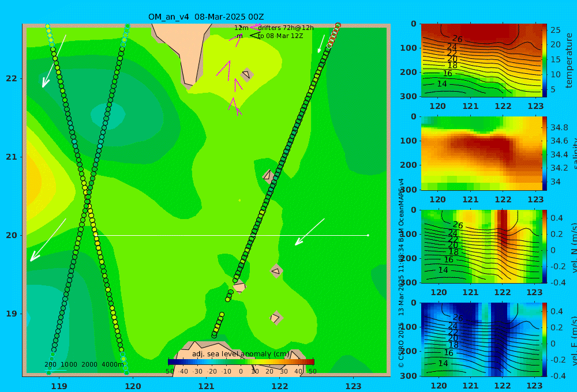Click the "-0.4" tick on vel. E colorbar
Viewport: 577px width, 392px height.
557,376
